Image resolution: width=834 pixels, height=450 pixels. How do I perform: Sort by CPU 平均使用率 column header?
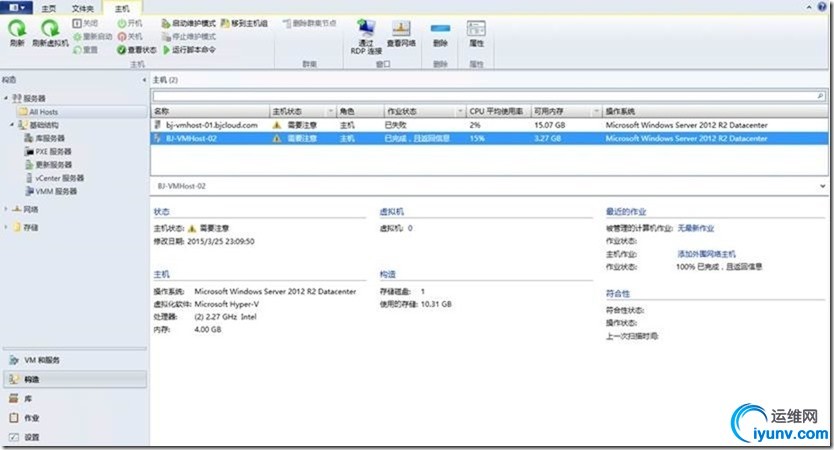click(498, 111)
